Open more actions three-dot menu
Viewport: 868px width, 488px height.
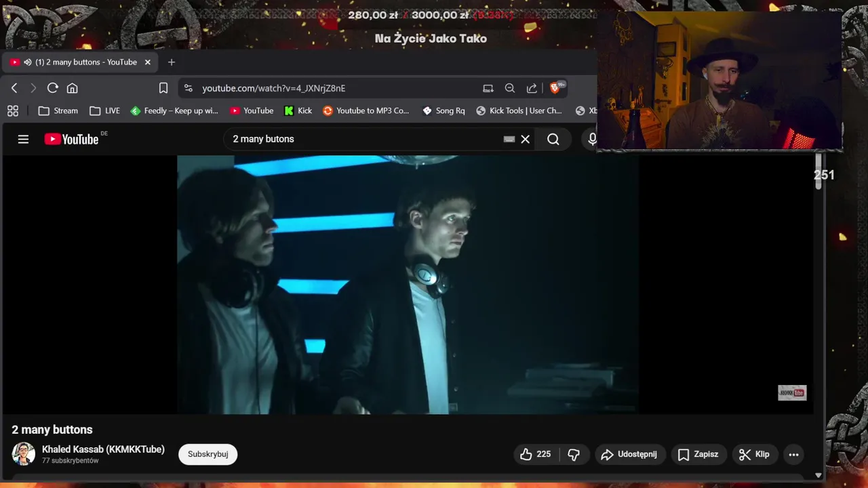793,454
